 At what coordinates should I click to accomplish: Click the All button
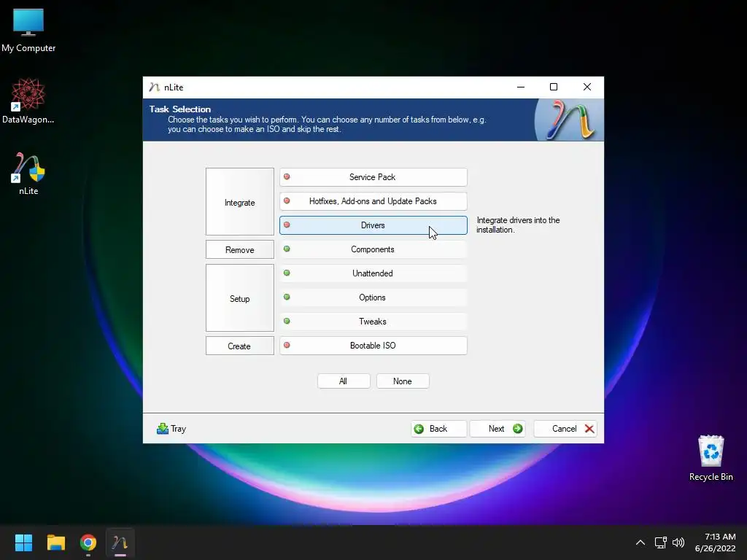tap(344, 381)
